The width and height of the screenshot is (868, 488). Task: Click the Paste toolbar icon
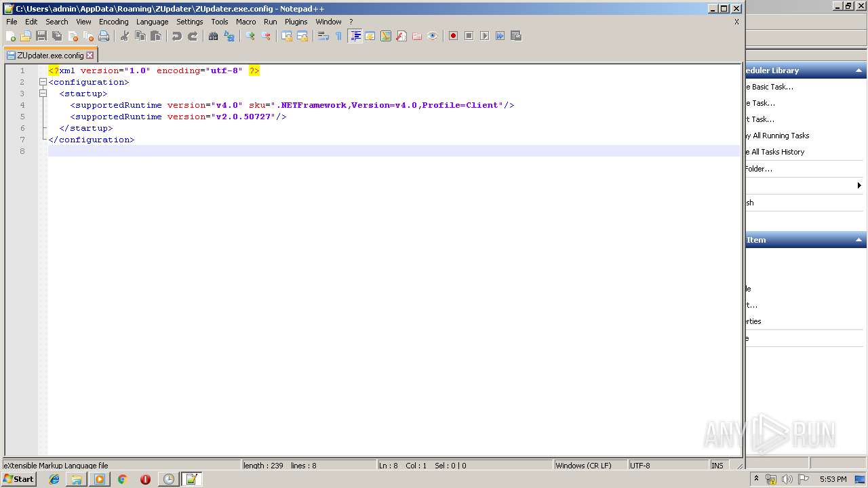pos(156,36)
